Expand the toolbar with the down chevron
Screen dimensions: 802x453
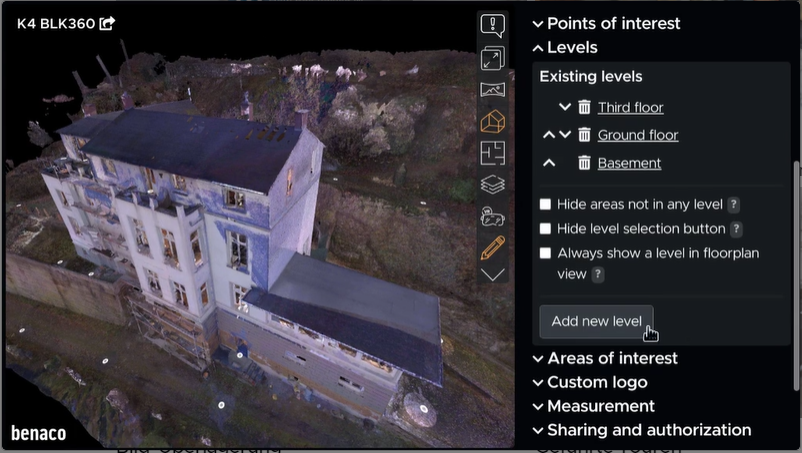(493, 275)
